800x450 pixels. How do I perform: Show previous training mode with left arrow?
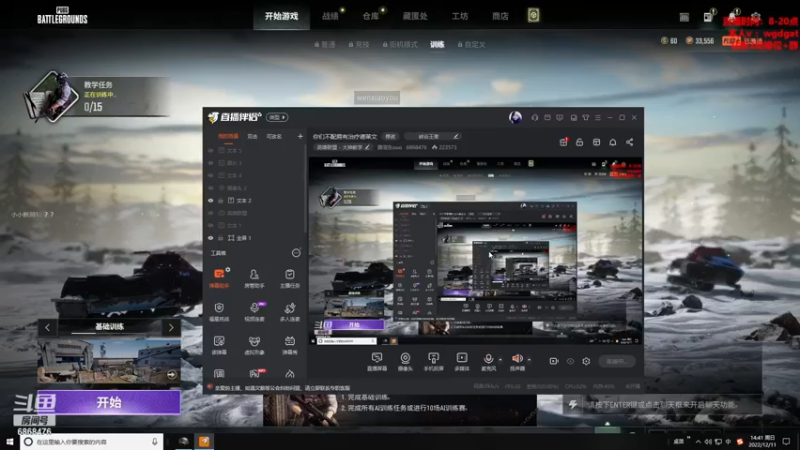click(47, 328)
